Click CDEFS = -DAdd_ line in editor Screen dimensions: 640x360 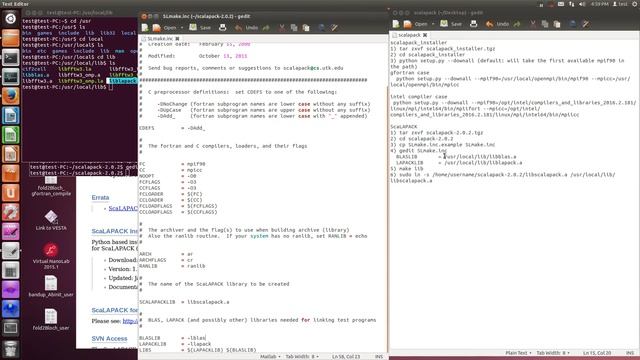[x=172, y=128]
